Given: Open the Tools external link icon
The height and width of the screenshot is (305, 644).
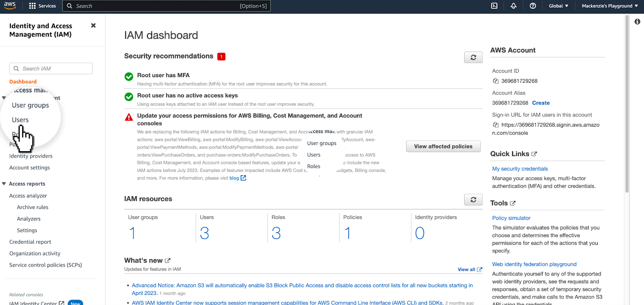Looking at the screenshot, I should point(513,203).
